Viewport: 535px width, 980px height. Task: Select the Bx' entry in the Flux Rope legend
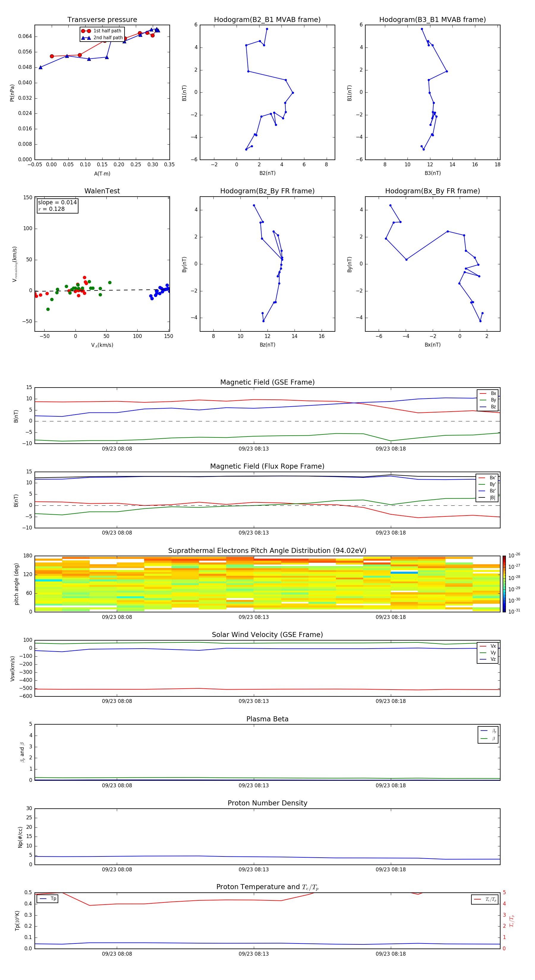[487, 478]
